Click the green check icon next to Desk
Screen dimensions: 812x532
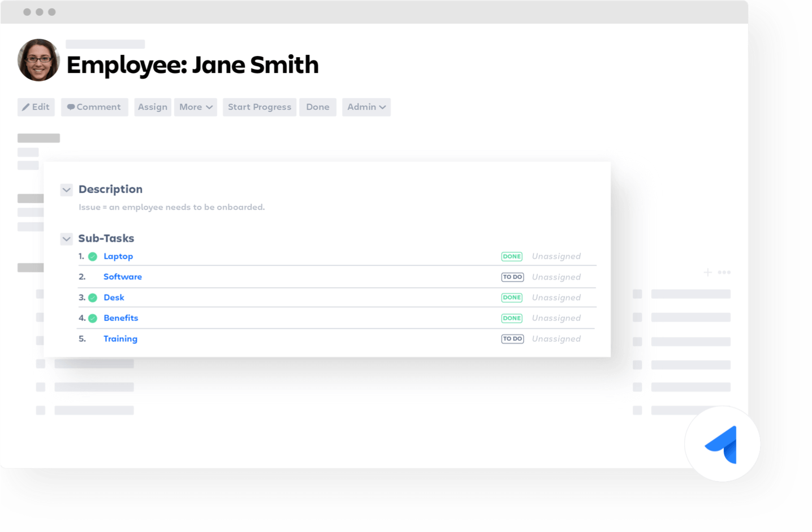[92, 297]
